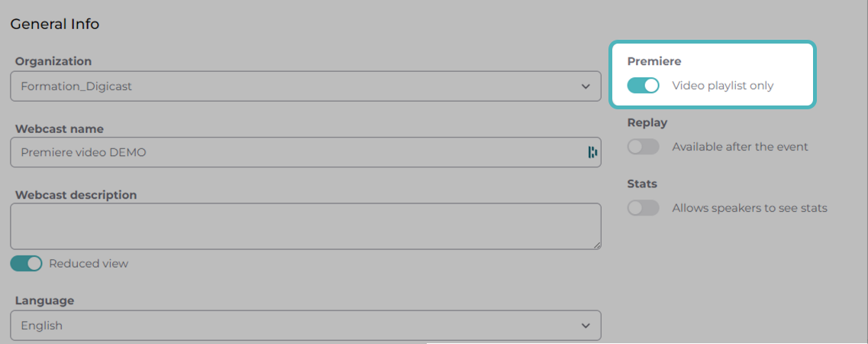Click the 'Available after the event' label
868x344 pixels.
click(x=740, y=147)
